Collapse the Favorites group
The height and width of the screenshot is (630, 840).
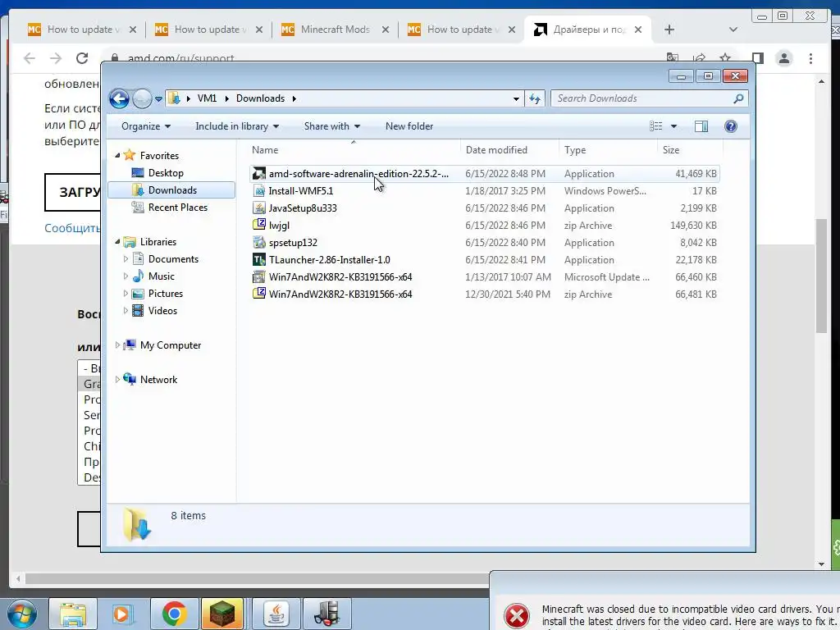tap(117, 155)
